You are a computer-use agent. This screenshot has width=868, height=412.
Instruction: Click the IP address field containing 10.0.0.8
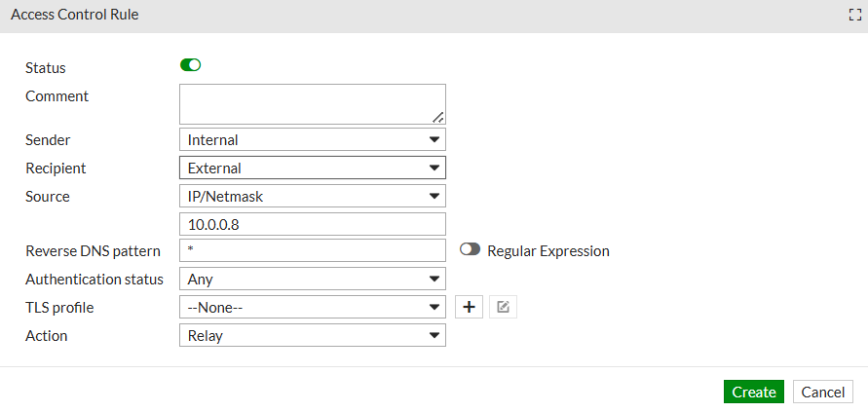312,224
